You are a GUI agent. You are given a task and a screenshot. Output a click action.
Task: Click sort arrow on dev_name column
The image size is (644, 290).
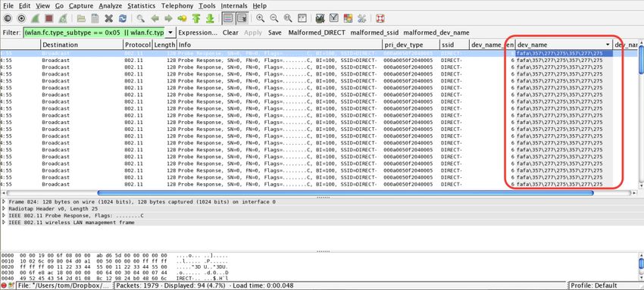608,45
